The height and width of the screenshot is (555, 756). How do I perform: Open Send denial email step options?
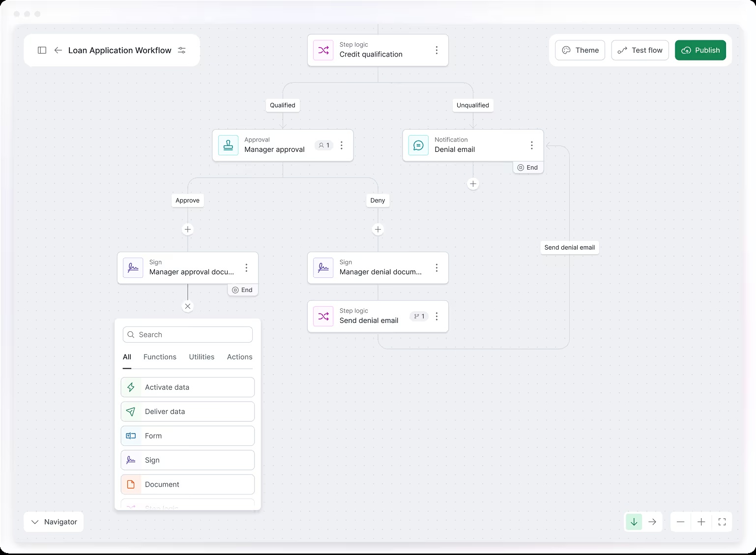pyautogui.click(x=436, y=317)
